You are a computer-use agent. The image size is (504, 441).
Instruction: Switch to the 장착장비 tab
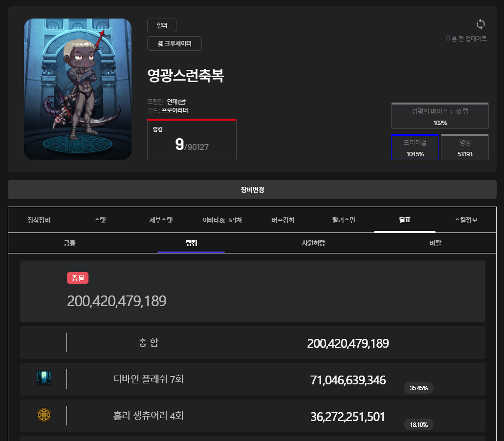[x=39, y=220]
